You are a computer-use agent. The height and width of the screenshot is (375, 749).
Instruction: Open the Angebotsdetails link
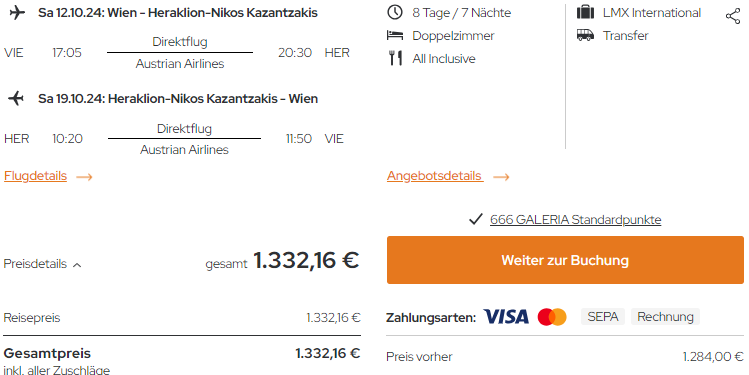tap(434, 176)
